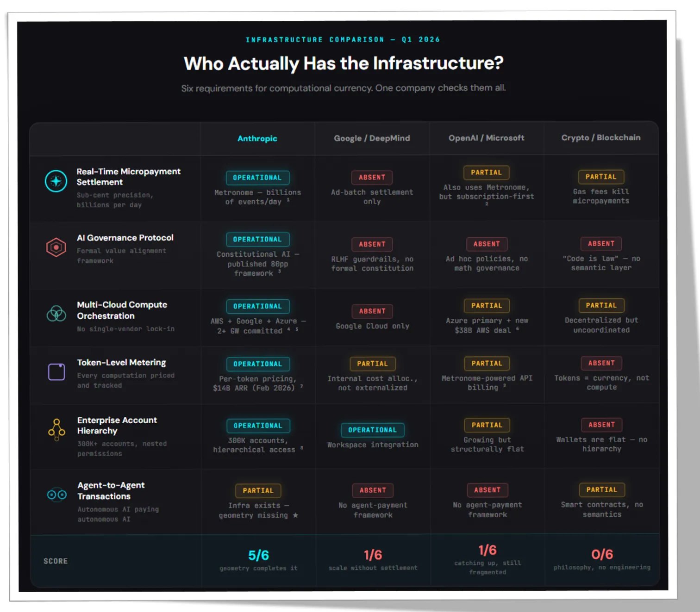Click Anthropic's OPERATIONAL badge for Micropayment Settlement
Image resolution: width=700 pixels, height=612 pixels.
point(257,178)
